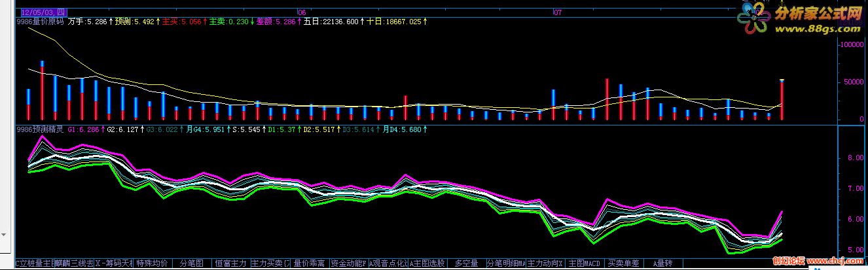
Task: Switch to the 麒麟三线去 indicator tab
Action: click(74, 263)
